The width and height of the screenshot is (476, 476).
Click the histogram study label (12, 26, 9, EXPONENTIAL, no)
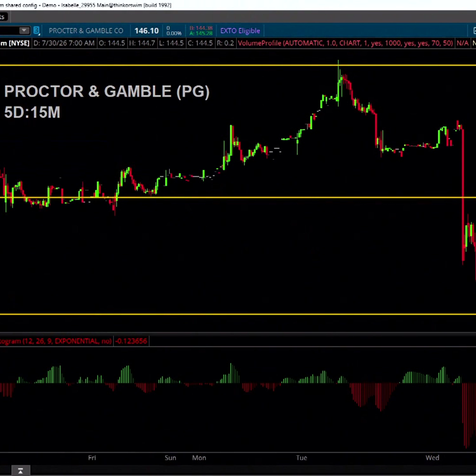[56, 341]
